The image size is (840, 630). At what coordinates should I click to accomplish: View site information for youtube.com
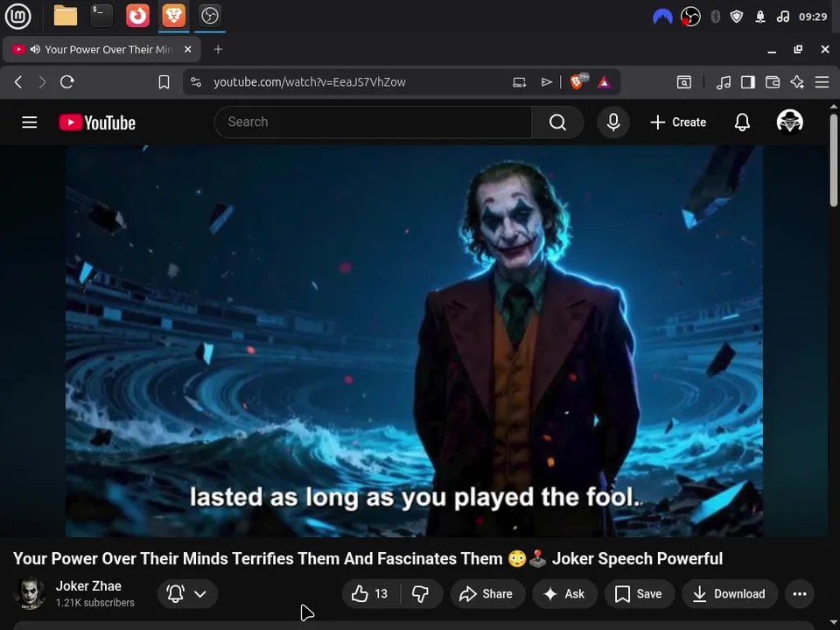pos(196,82)
